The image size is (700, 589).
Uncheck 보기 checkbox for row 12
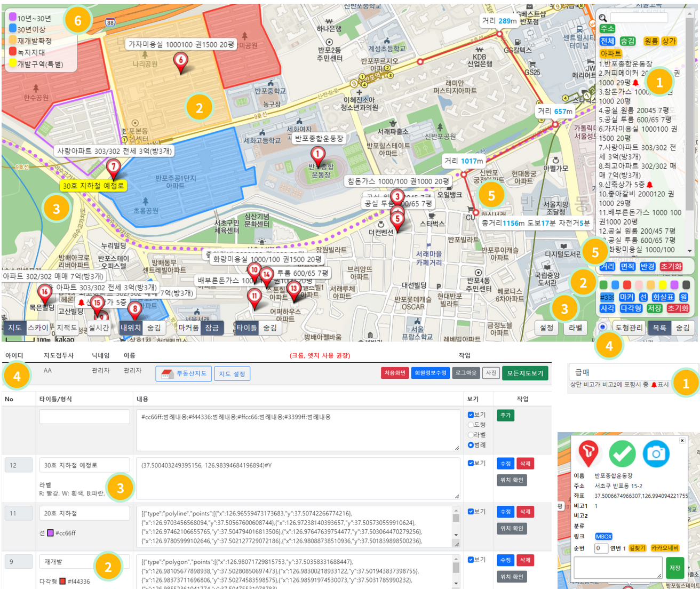471,463
